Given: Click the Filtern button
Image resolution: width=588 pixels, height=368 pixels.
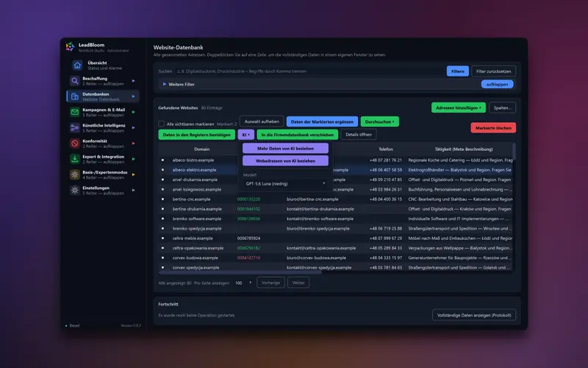Looking at the screenshot, I should [457, 71].
